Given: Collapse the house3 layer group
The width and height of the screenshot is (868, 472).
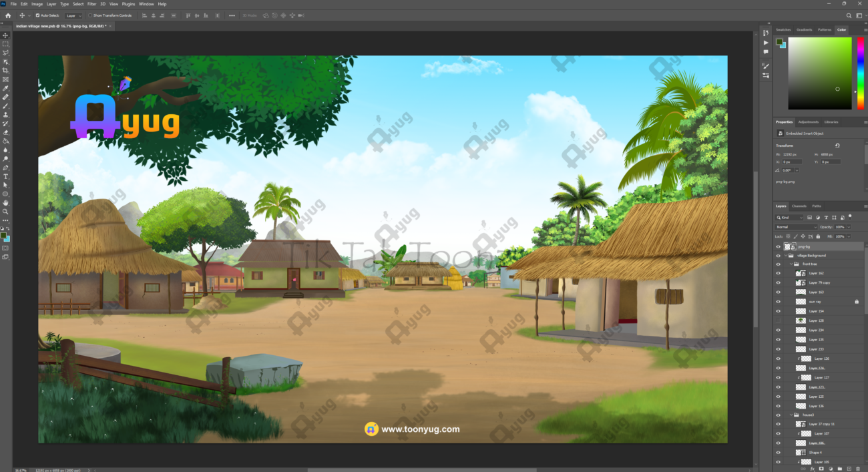Looking at the screenshot, I should click(791, 415).
